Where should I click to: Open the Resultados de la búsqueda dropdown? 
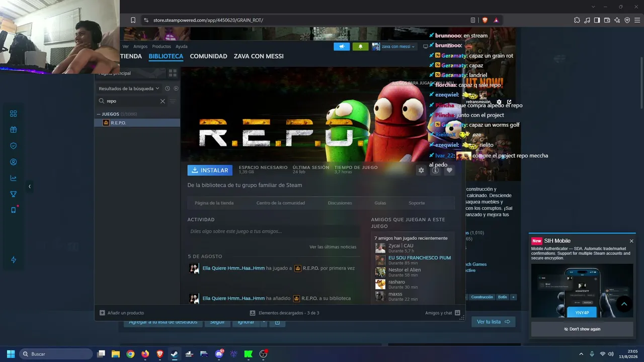click(129, 88)
